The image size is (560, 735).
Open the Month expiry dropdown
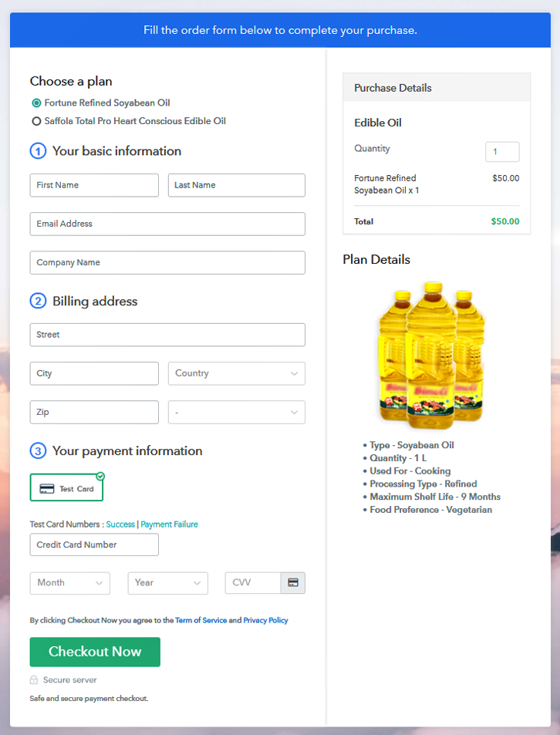(69, 583)
